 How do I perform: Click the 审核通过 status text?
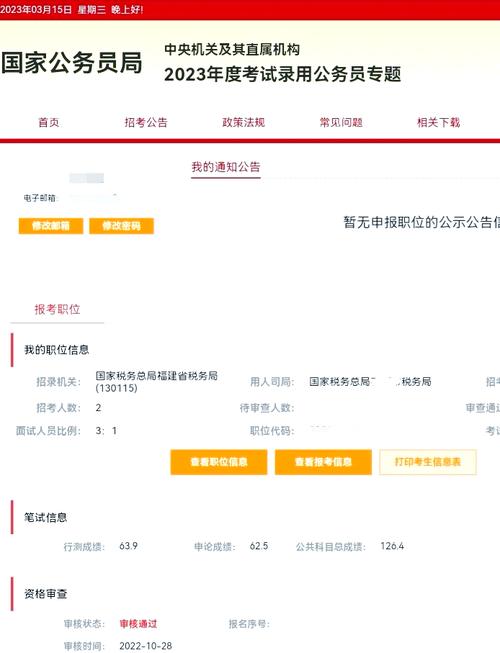pos(138,624)
